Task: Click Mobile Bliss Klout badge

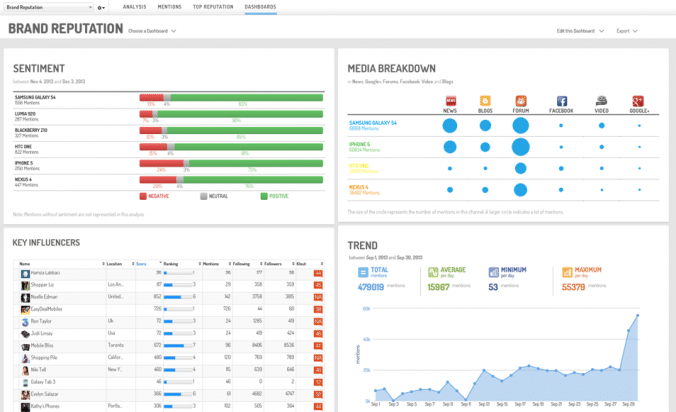Action: 318,346
